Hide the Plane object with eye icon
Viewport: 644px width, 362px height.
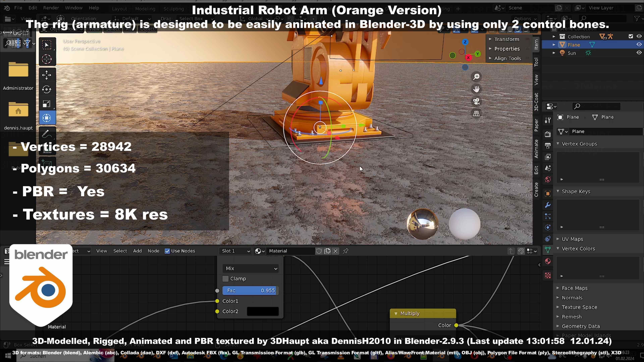pyautogui.click(x=639, y=45)
